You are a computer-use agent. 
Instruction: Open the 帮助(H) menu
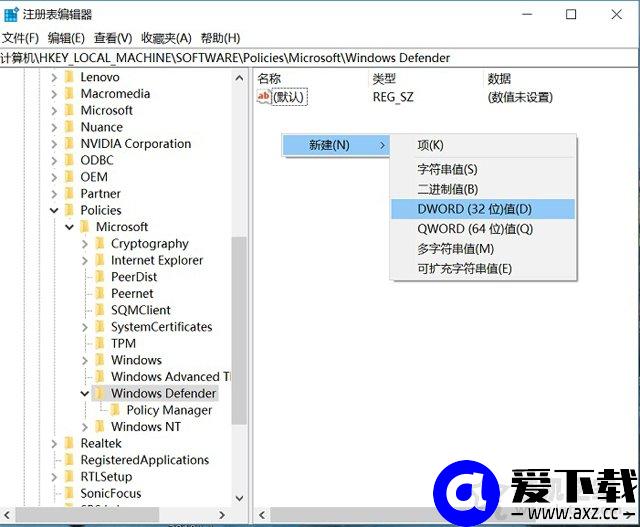220,38
